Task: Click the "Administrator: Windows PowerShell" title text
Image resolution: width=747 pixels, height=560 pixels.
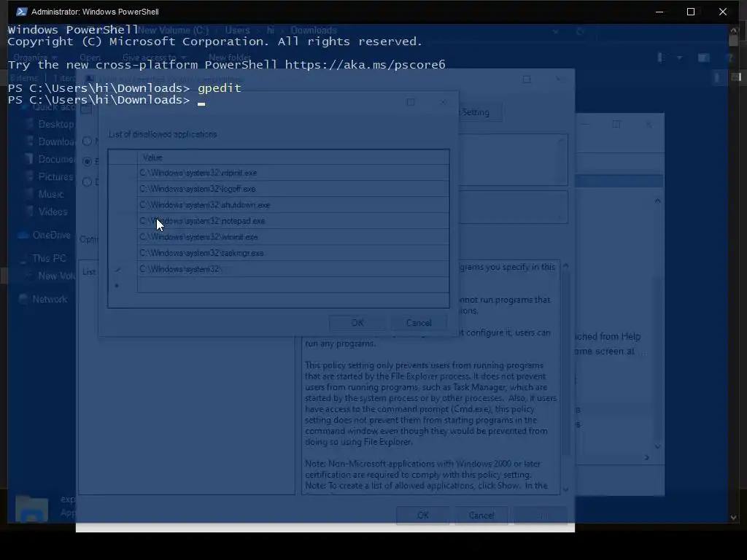Action: click(x=95, y=12)
